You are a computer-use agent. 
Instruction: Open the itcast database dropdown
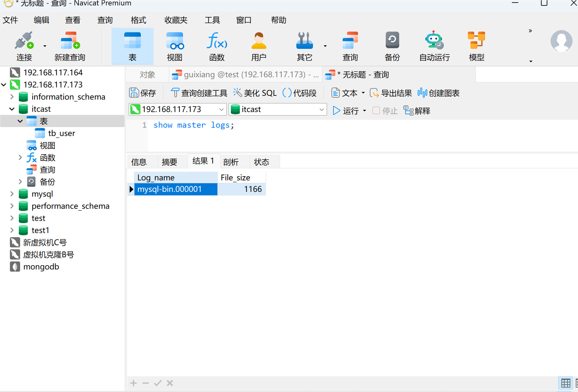pyautogui.click(x=278, y=109)
